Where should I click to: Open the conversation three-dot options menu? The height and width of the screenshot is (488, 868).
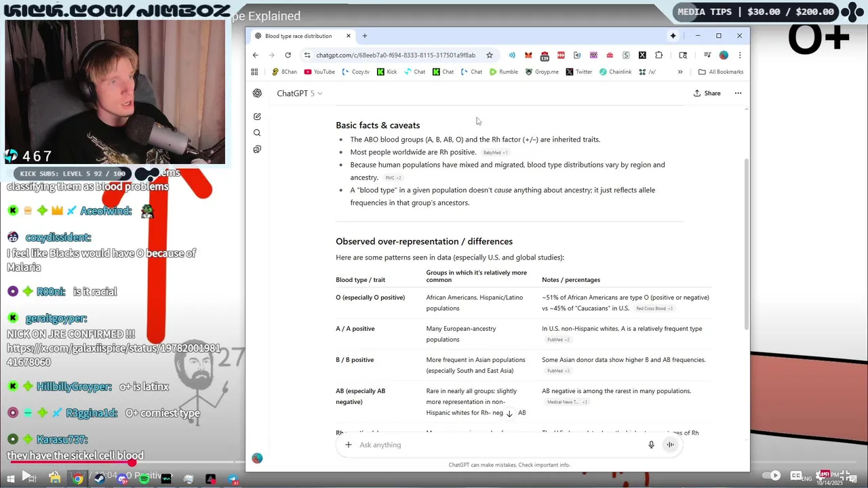pyautogui.click(x=738, y=94)
